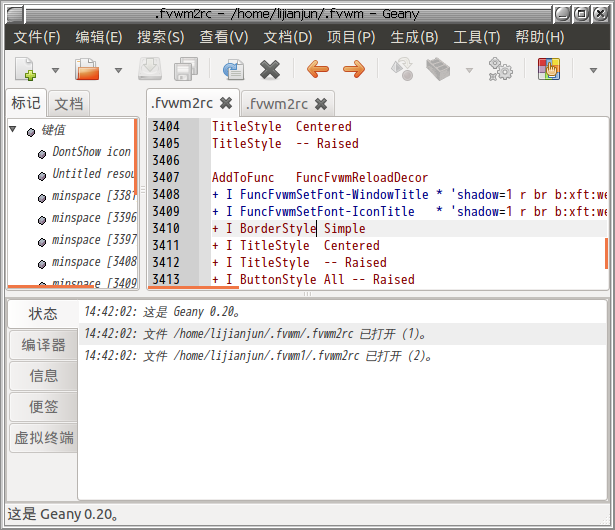Select the minspace [3397 tree item
This screenshot has width=615, height=530.
tap(94, 240)
